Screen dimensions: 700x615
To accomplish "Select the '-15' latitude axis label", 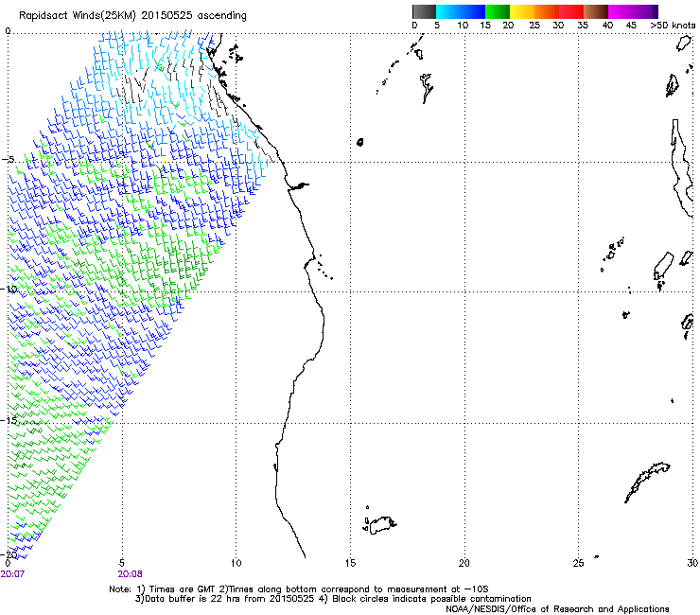I will [9, 420].
